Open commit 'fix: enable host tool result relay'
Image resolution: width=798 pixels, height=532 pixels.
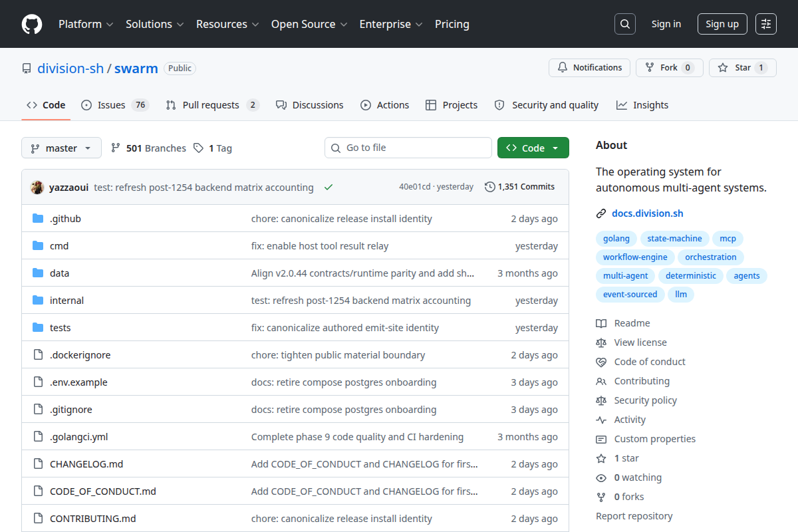(x=320, y=246)
